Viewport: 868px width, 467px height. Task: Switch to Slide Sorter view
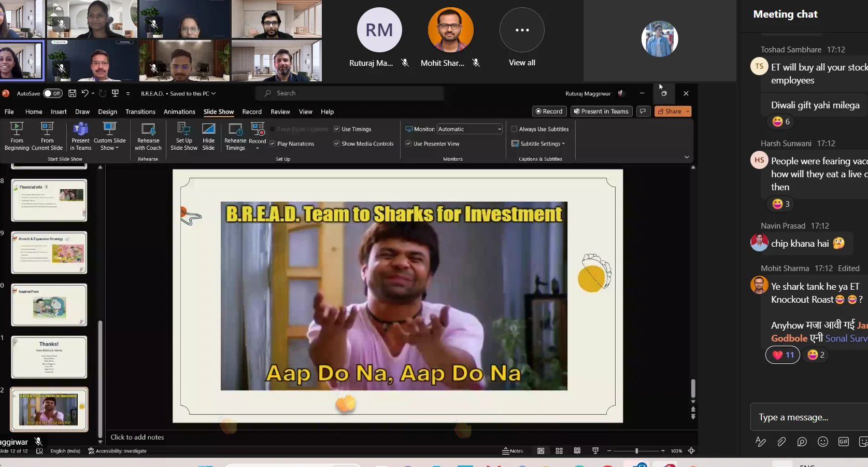[x=559, y=451]
